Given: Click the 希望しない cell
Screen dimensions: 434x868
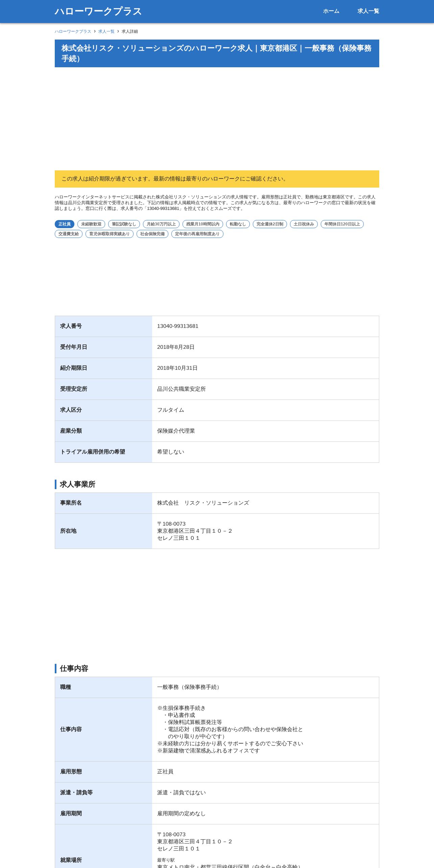Looking at the screenshot, I should [x=265, y=452].
